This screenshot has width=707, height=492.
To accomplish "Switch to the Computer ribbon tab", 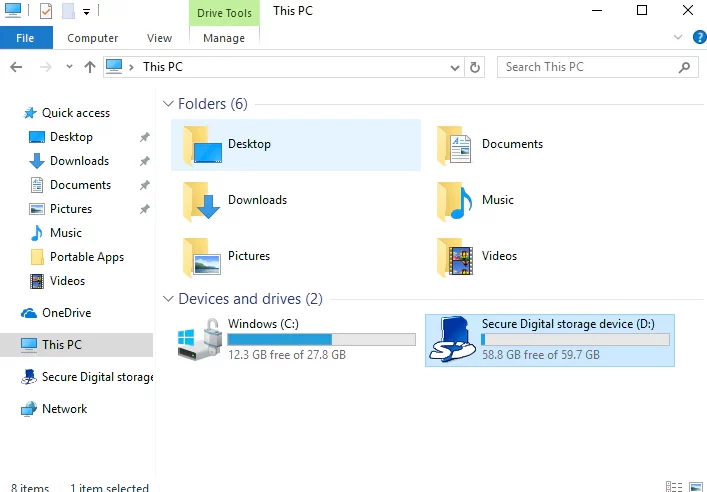I will coord(92,38).
